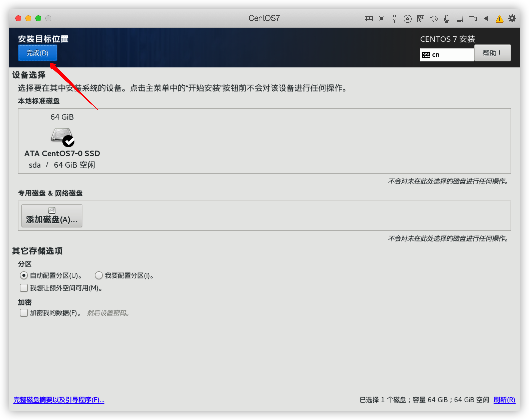
Task: Open the CPU chip icon in title bar
Action: [382, 19]
